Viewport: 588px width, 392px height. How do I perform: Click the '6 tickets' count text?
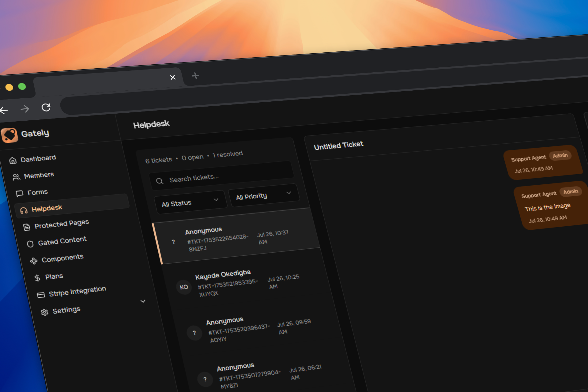tap(159, 160)
